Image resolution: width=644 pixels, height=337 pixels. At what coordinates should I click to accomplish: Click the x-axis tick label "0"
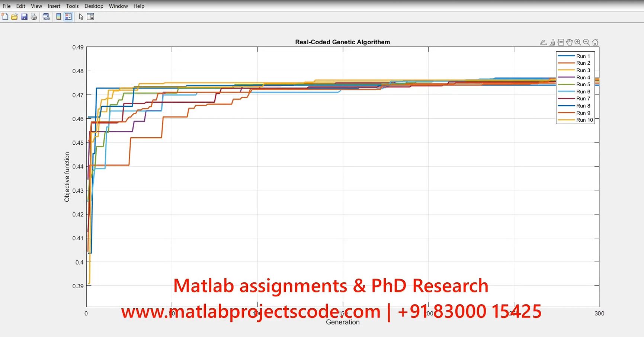(86, 314)
